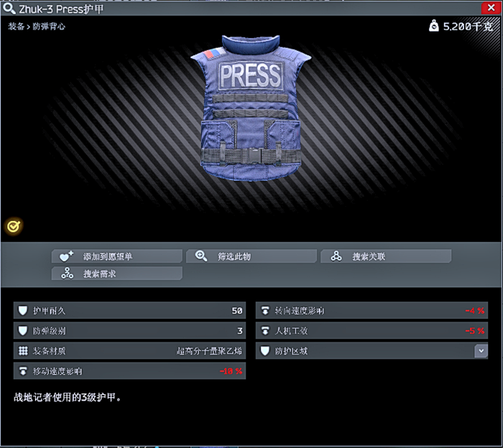Click the requirement nodes icon beside 搜索需求
Image resolution: width=503 pixels, height=448 pixels.
[68, 274]
